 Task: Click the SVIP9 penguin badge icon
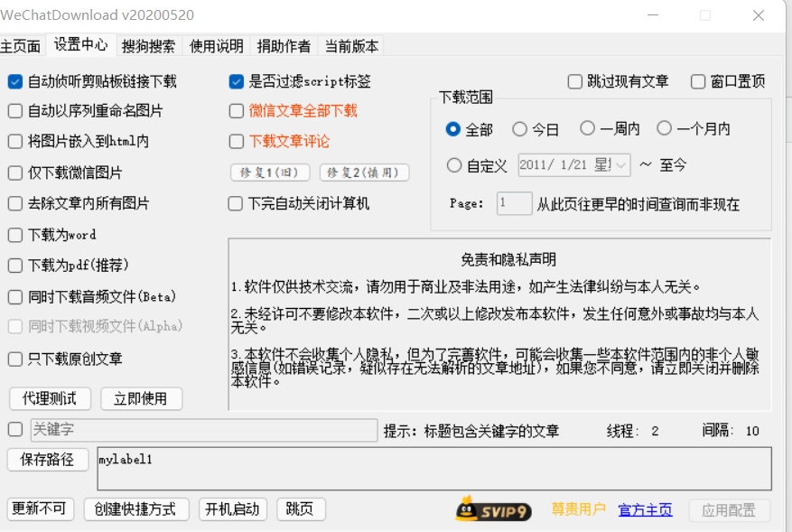coord(493,509)
